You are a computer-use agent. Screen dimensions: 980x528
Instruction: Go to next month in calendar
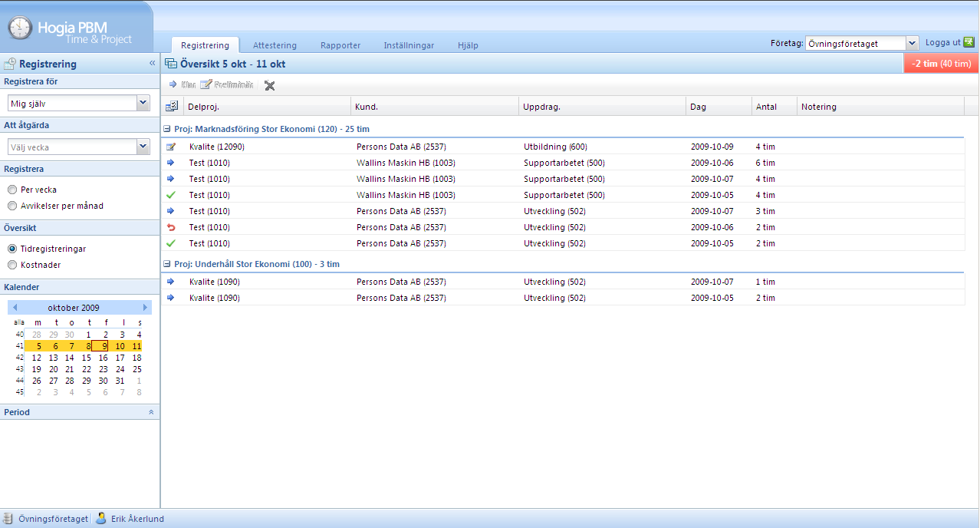click(145, 308)
